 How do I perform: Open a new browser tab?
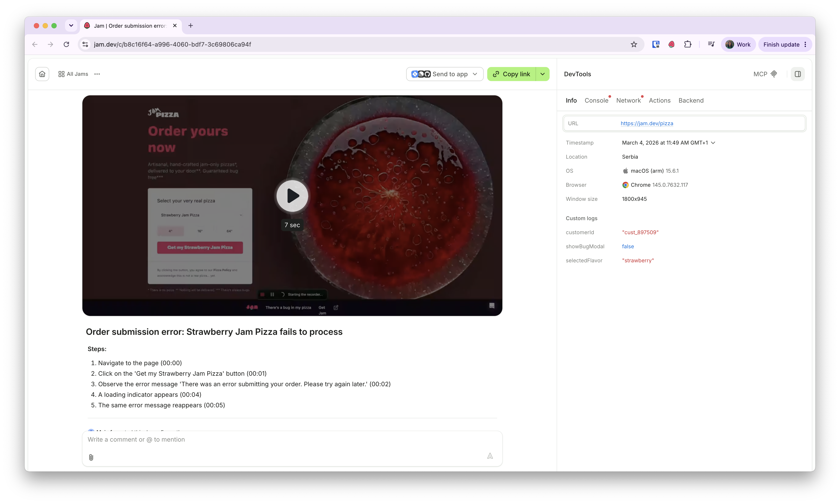190,25
